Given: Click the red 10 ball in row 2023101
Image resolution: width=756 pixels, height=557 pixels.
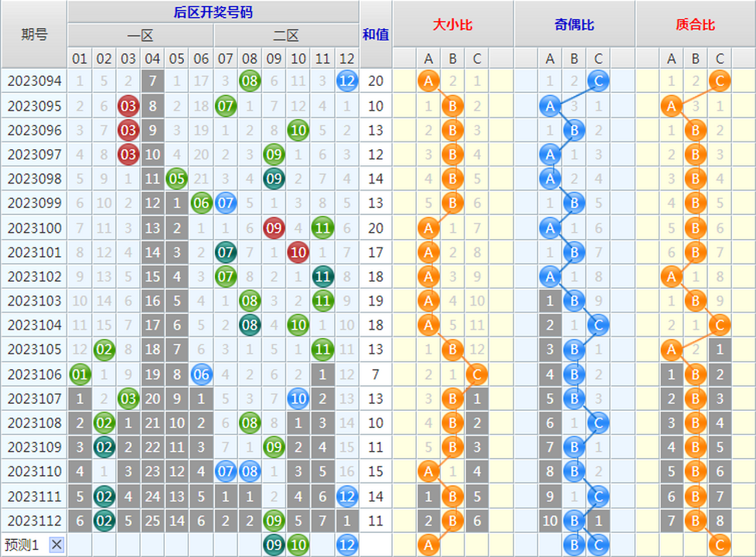Looking at the screenshot, I should point(298,252).
